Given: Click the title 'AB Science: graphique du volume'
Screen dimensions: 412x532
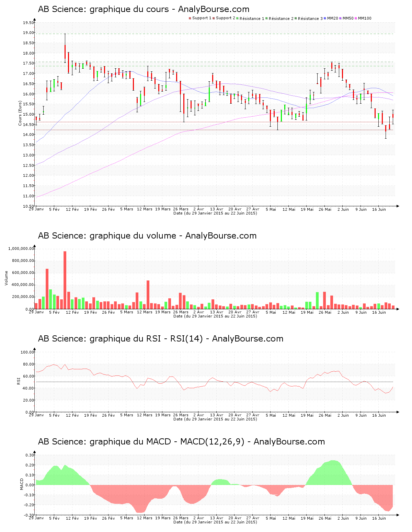Looking at the screenshot, I should (107, 236).
